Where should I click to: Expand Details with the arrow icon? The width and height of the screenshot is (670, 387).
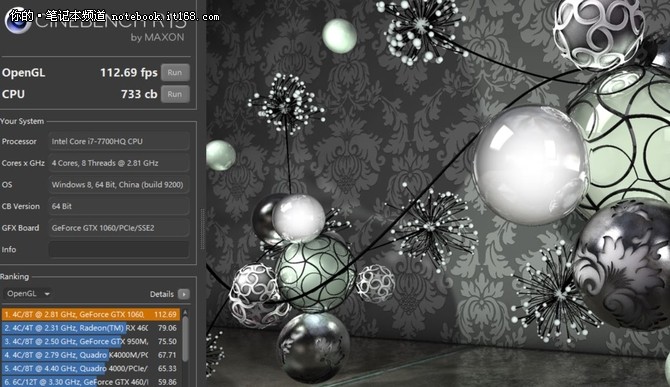click(x=184, y=294)
